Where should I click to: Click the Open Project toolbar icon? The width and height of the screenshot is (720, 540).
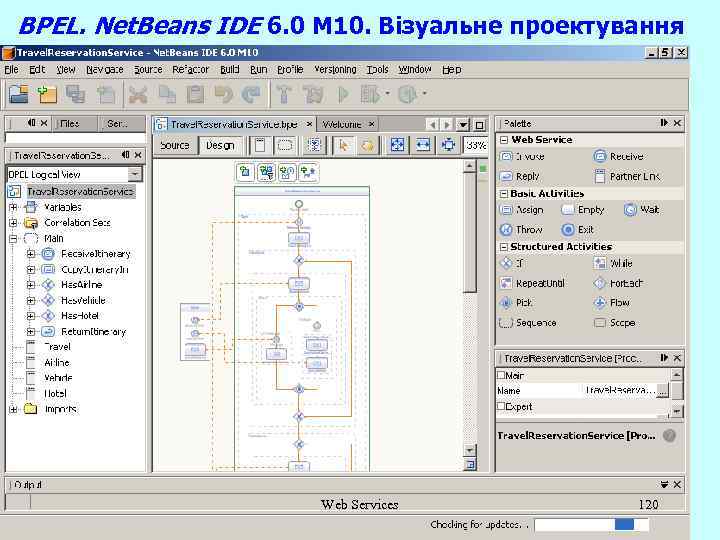19,94
